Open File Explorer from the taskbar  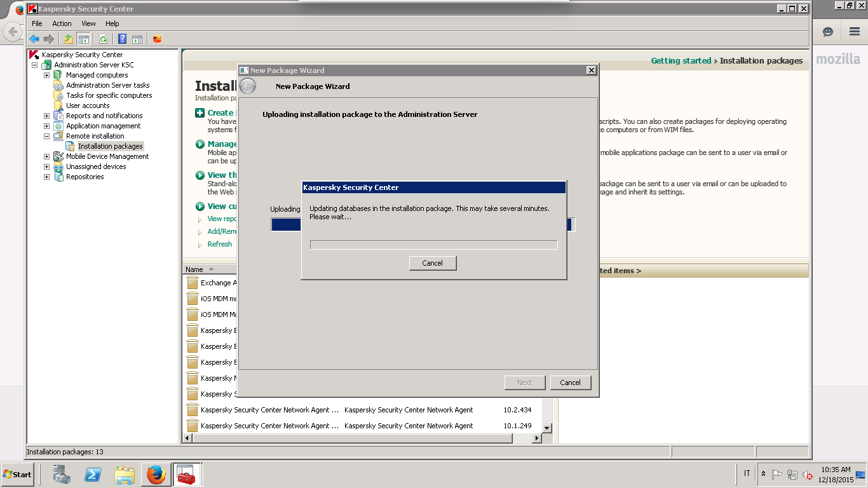[x=125, y=475]
